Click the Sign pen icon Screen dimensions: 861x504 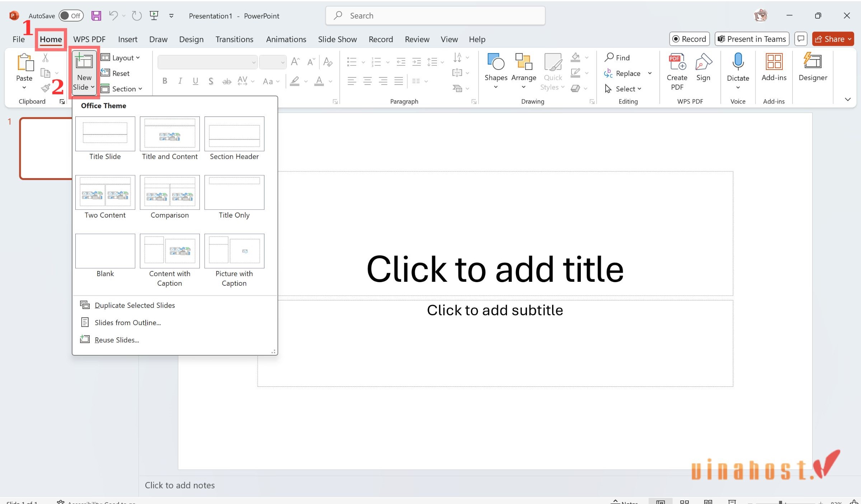[x=703, y=67]
